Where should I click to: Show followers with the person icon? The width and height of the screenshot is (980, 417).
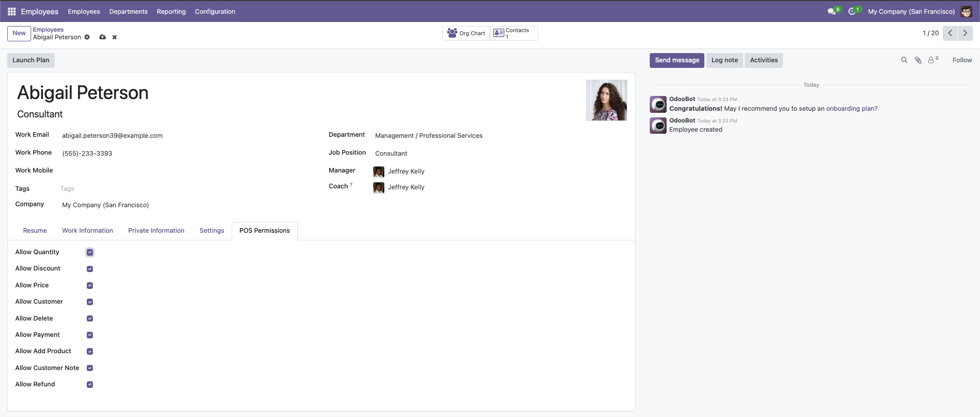[933, 60]
